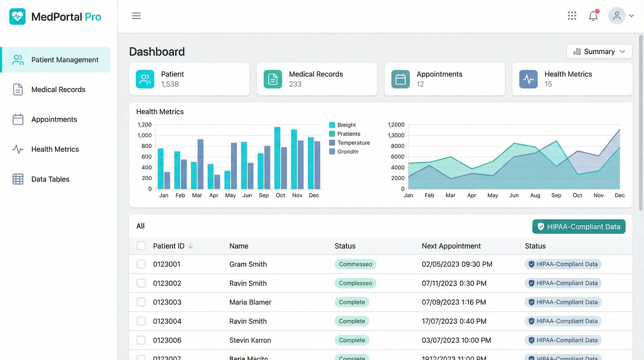Viewport: 644px width, 360px height.
Task: Select the Medical Records sidebar icon
Action: (x=17, y=89)
